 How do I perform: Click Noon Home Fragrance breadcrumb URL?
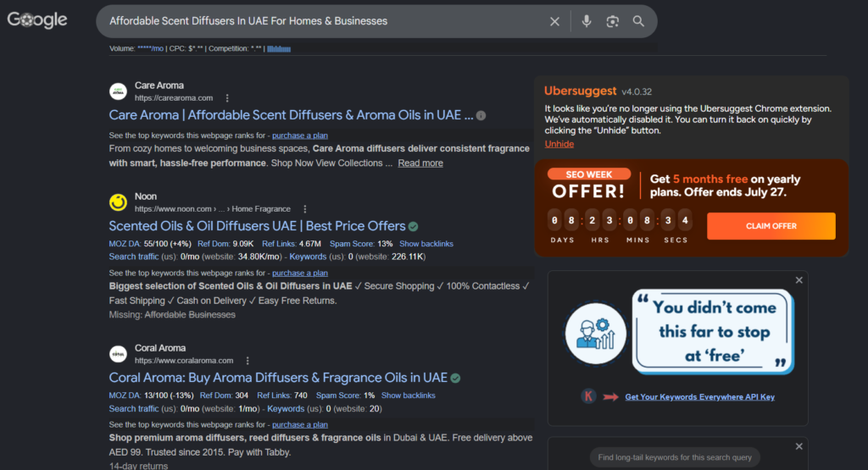click(213, 209)
